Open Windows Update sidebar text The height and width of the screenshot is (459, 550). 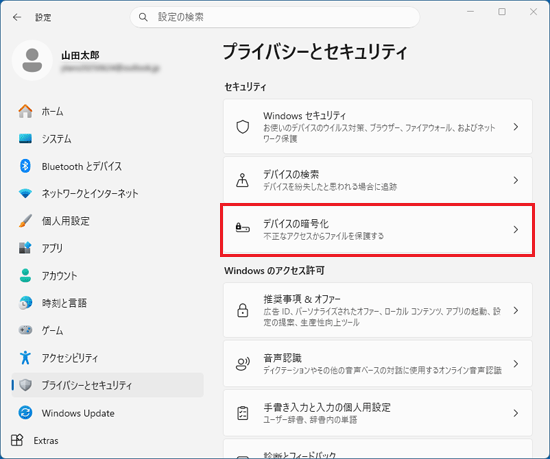[78, 413]
